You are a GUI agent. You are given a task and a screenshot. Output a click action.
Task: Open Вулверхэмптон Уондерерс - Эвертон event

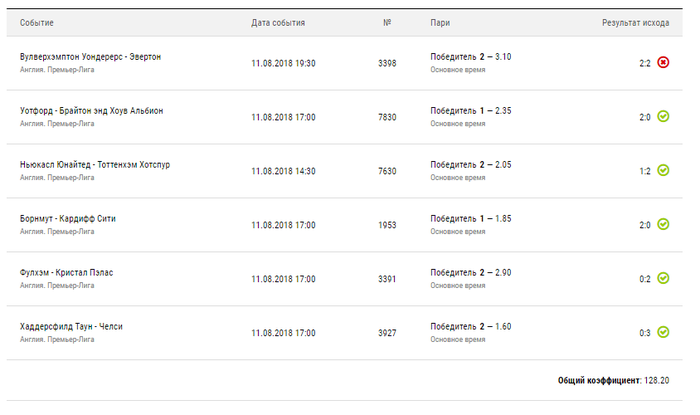point(90,57)
